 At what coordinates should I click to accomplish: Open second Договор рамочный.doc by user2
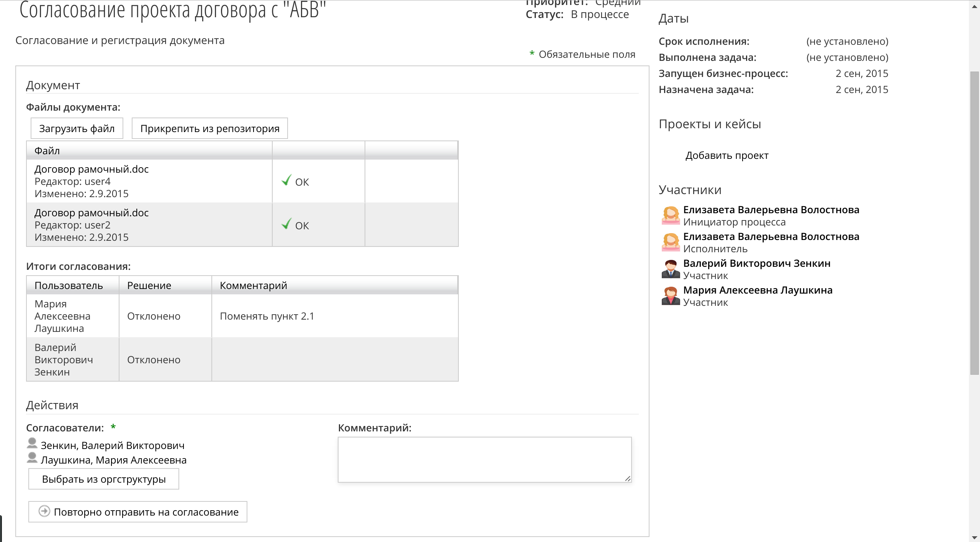tap(92, 213)
